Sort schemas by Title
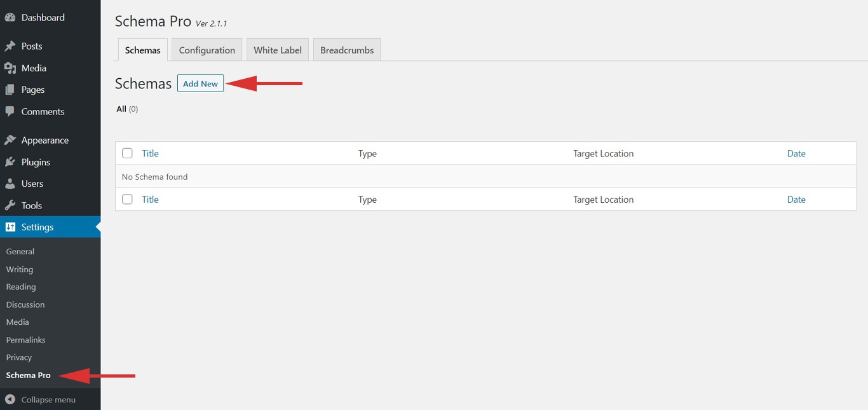868x410 pixels. point(150,153)
